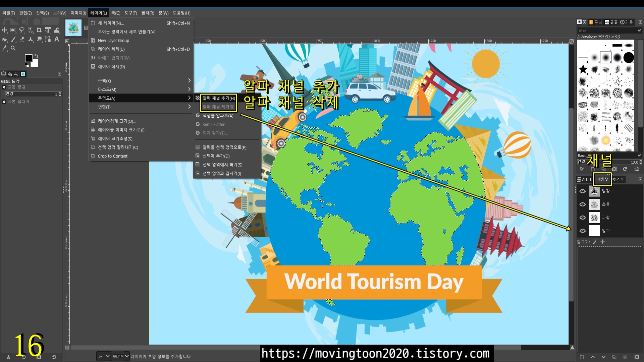Choose 알파를 선택 영역으로 entry
The height and width of the screenshot is (362, 644).
(224, 147)
